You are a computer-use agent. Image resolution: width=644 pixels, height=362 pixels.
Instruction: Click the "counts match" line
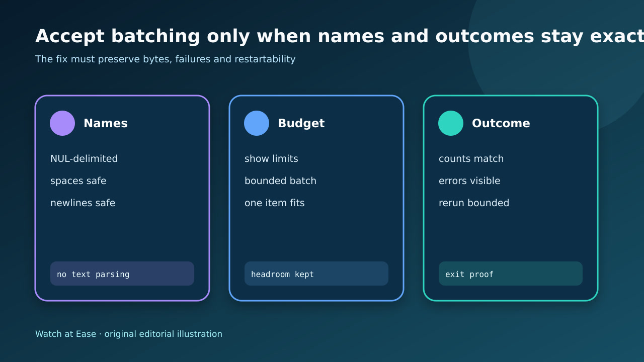click(x=471, y=159)
